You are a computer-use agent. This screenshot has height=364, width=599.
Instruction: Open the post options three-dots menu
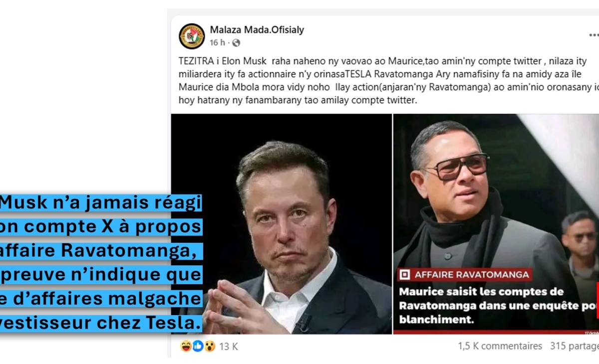pyautogui.click(x=593, y=35)
